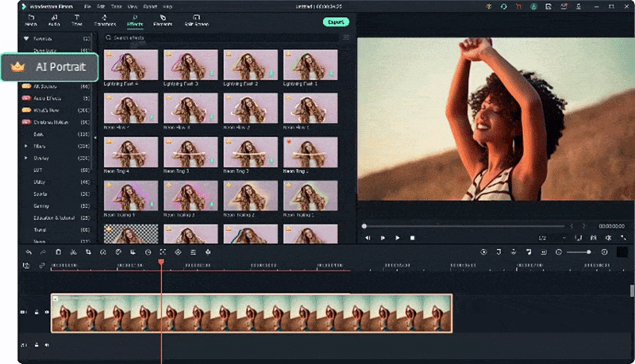Click the add track icon above track headers
635x364 pixels.
point(27,266)
